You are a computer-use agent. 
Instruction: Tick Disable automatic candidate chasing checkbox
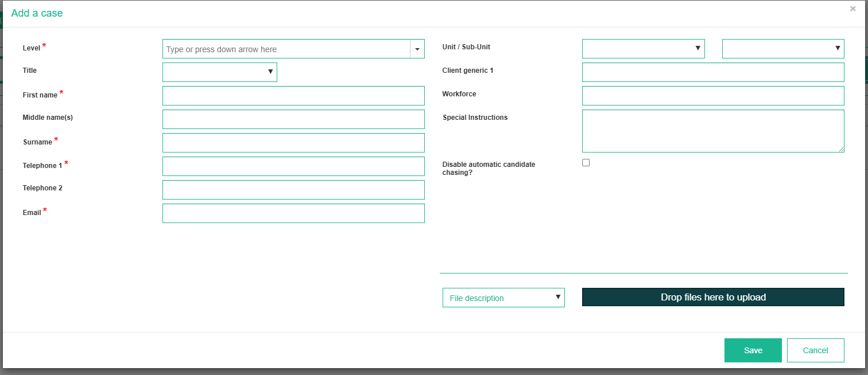(x=586, y=163)
